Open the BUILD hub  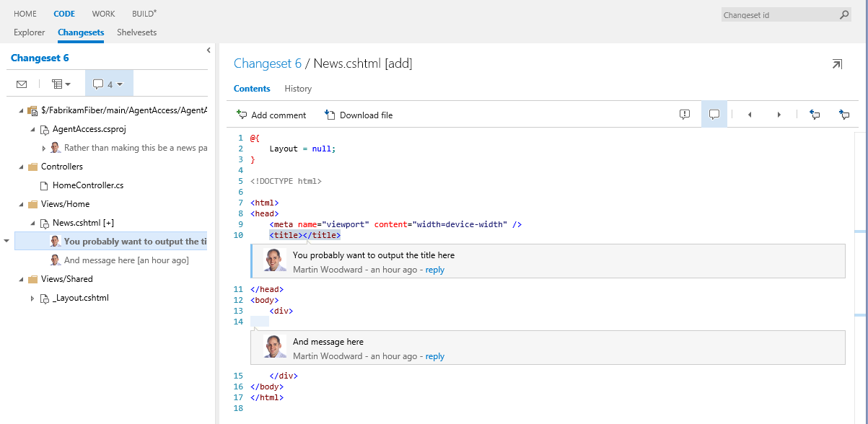144,14
